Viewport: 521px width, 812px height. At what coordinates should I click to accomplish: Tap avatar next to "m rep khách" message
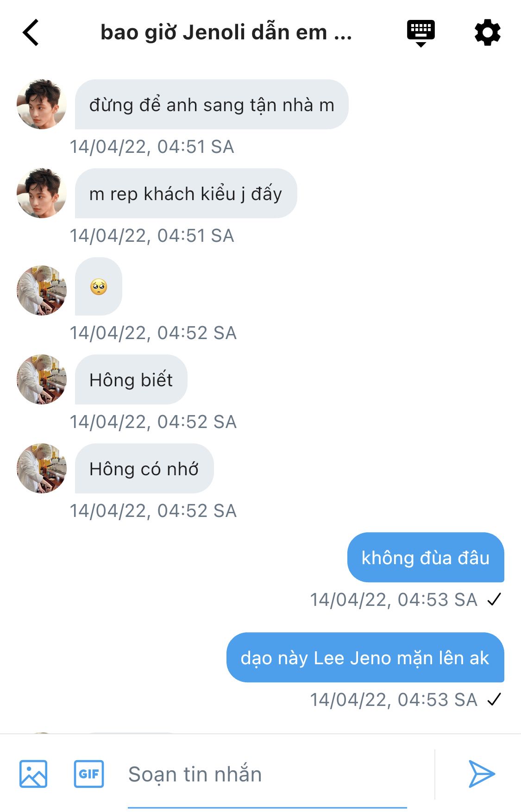click(42, 193)
